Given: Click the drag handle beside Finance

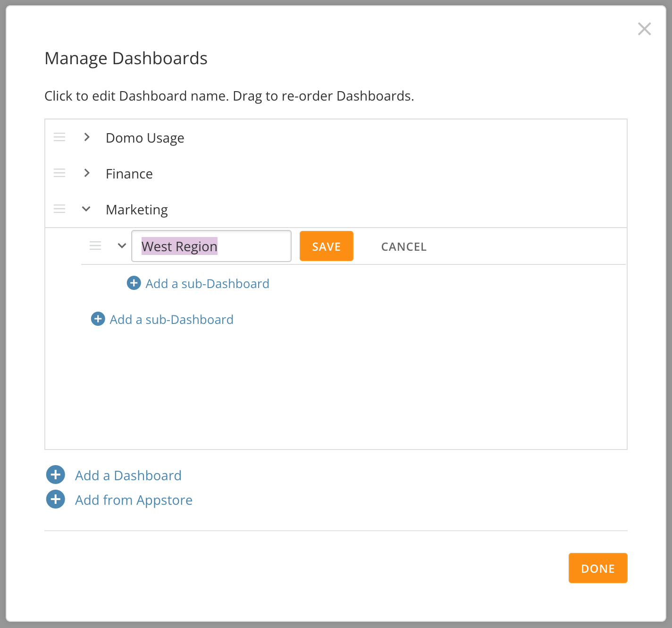Looking at the screenshot, I should click(x=59, y=173).
